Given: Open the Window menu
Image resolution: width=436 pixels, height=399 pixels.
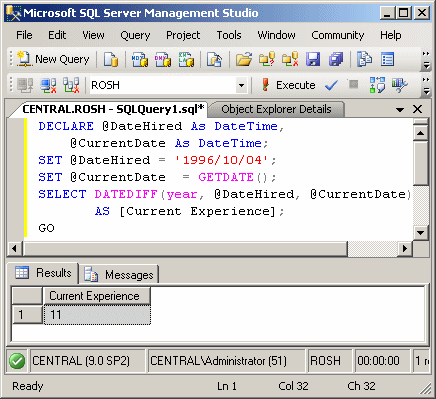Looking at the screenshot, I should point(276,35).
